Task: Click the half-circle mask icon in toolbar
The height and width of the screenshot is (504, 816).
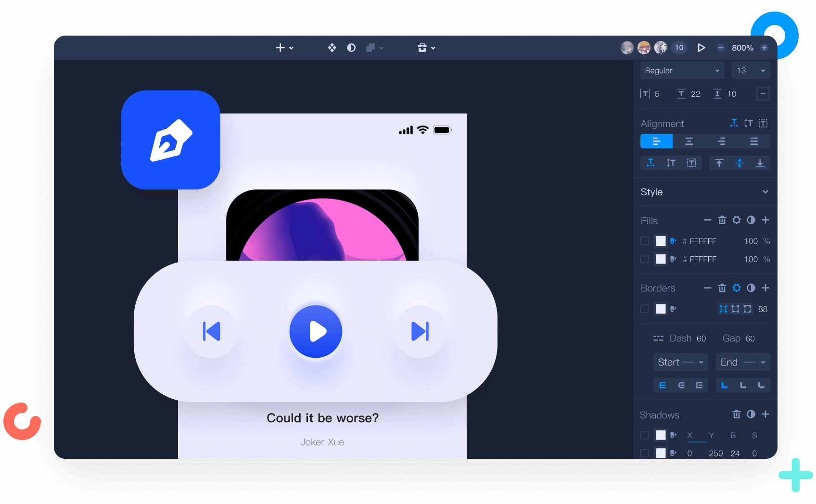Action: [x=351, y=48]
